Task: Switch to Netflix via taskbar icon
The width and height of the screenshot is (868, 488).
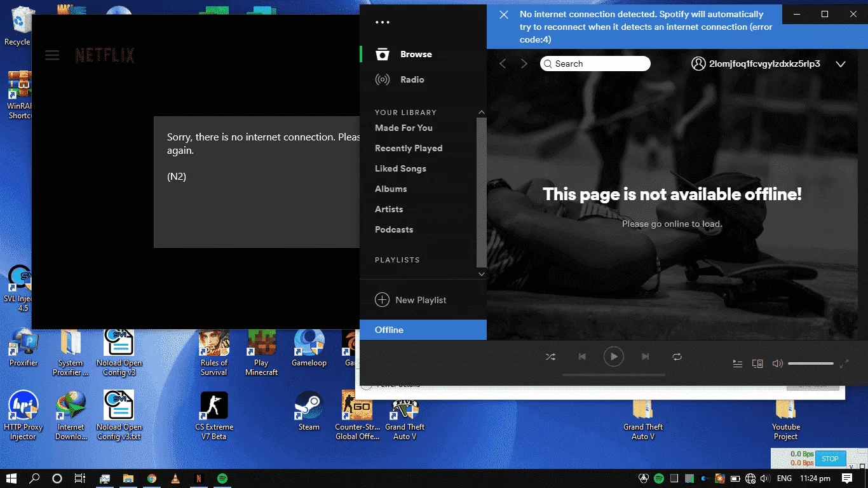Action: [x=199, y=478]
